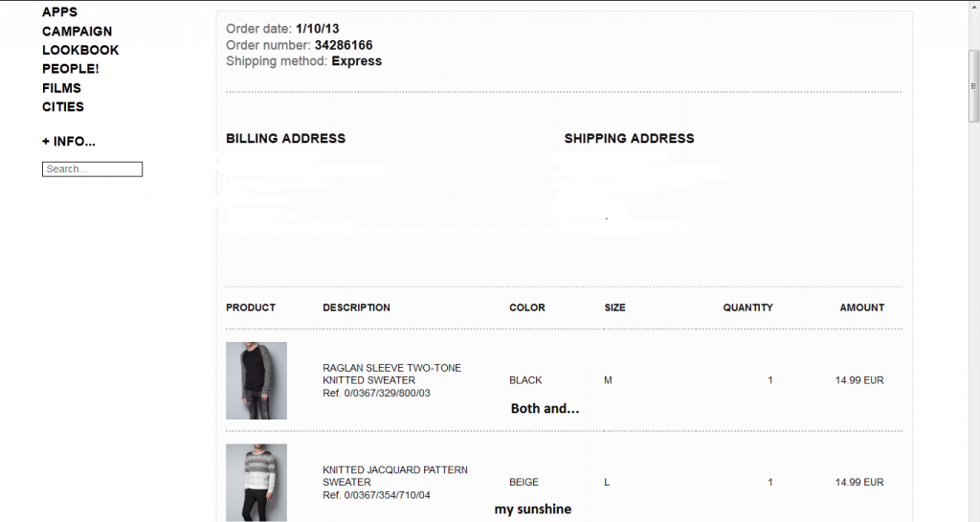
Task: Expand the + INFO... section
Action: click(x=69, y=142)
